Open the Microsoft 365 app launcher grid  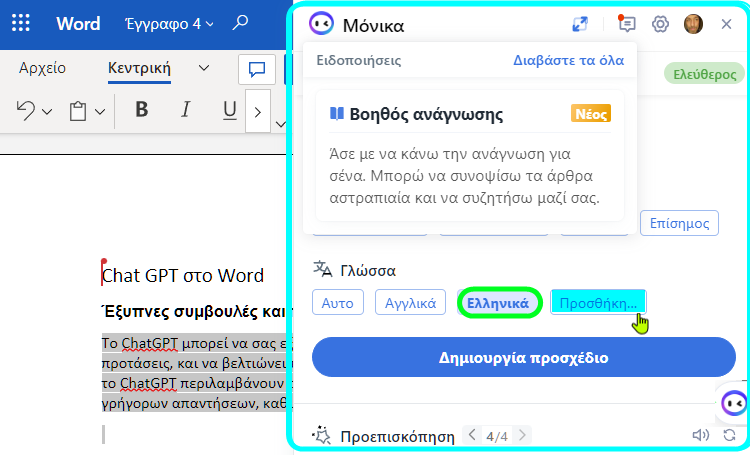click(x=21, y=23)
